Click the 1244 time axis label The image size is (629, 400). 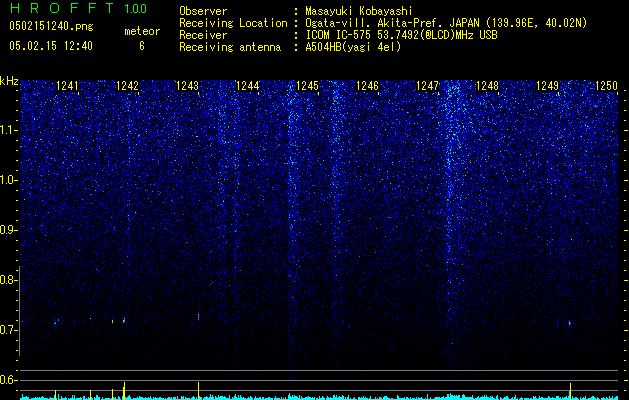tap(248, 85)
